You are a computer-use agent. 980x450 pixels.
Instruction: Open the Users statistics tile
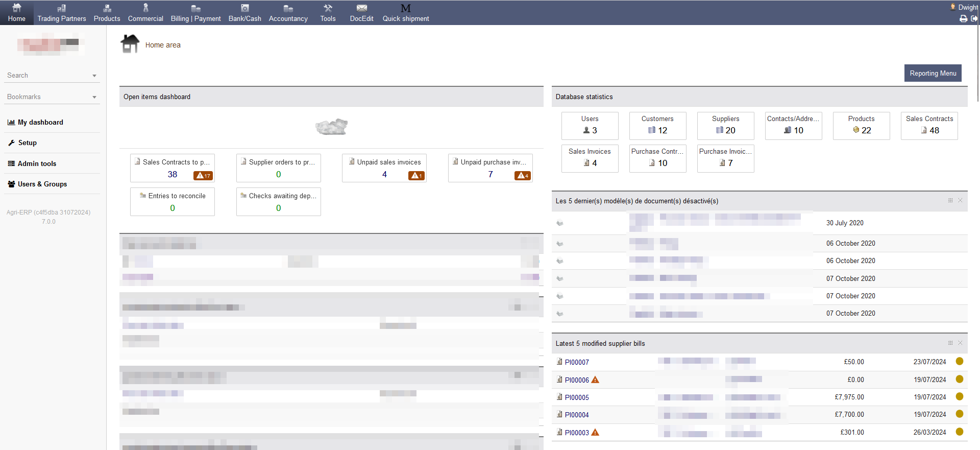tap(590, 126)
